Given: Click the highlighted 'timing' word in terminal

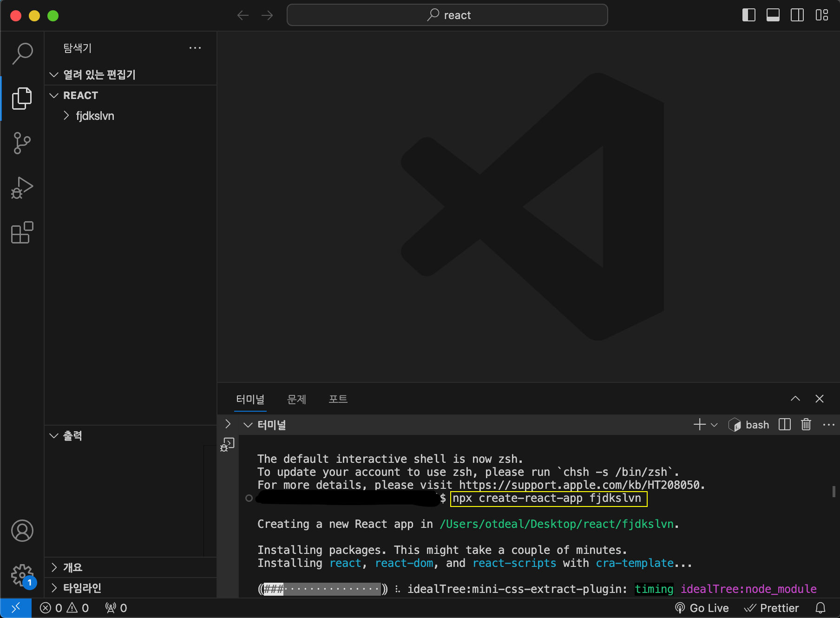Looking at the screenshot, I should 654,589.
